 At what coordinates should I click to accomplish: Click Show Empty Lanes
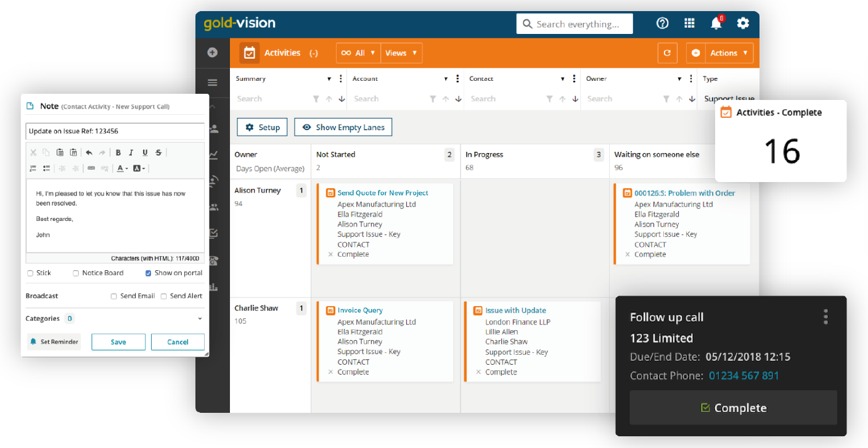(x=343, y=127)
